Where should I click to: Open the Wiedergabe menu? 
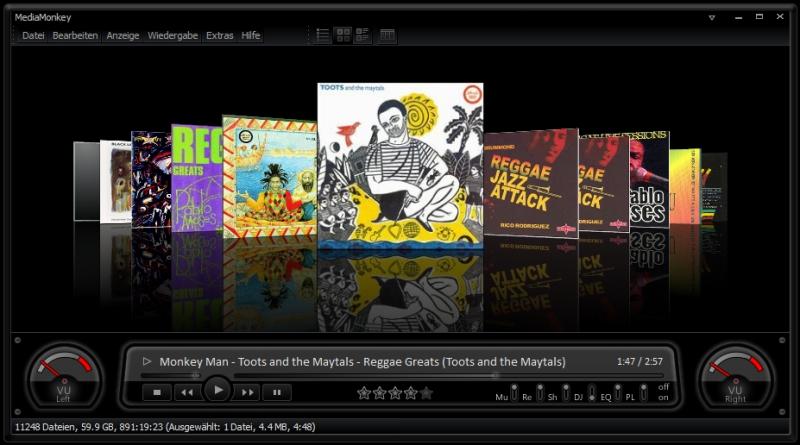tap(174, 35)
